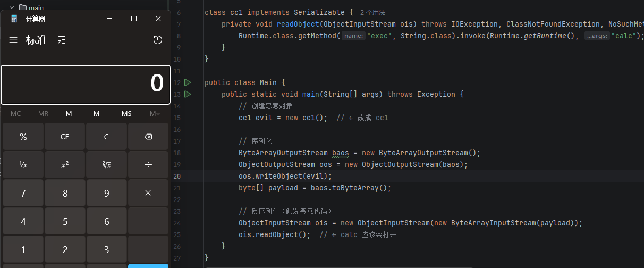Click the calculator display showing 0

point(86,85)
